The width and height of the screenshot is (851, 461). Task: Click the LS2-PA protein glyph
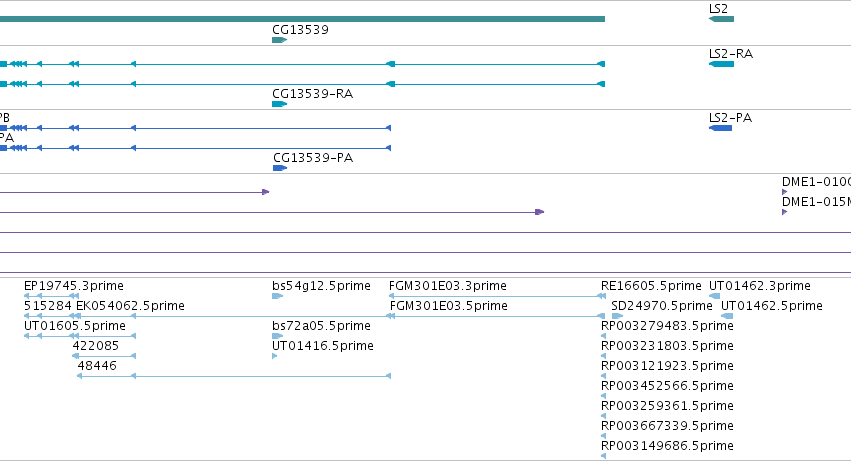pos(721,128)
